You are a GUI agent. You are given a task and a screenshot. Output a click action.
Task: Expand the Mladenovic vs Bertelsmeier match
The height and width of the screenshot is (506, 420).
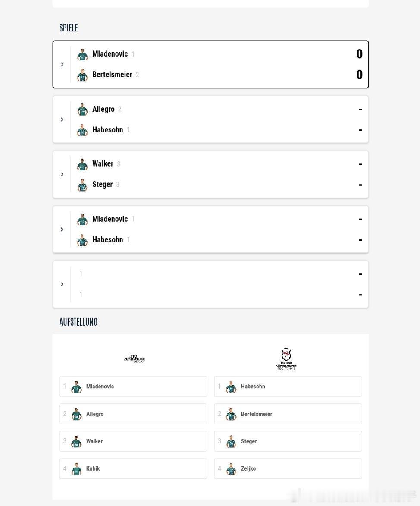point(62,65)
